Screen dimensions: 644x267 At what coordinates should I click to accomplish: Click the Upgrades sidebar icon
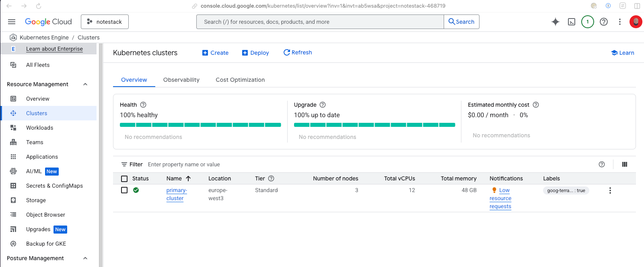pyautogui.click(x=13, y=229)
